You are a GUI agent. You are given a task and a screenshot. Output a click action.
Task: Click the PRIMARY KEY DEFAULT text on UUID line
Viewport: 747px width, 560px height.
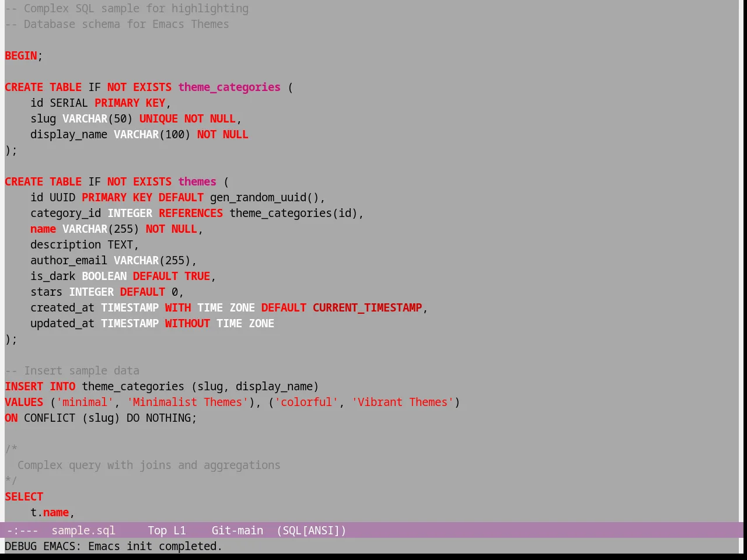(x=143, y=198)
